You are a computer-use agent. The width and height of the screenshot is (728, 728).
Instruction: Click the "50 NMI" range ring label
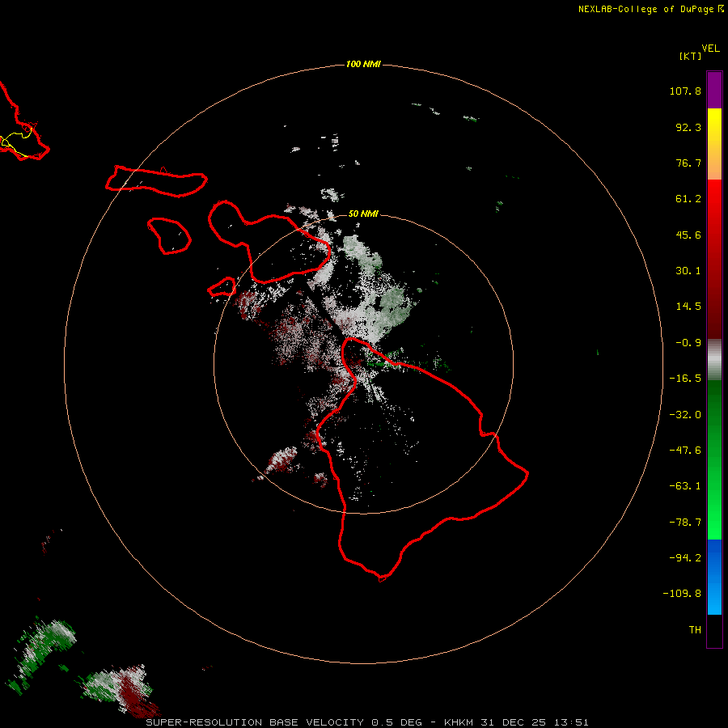(x=363, y=214)
